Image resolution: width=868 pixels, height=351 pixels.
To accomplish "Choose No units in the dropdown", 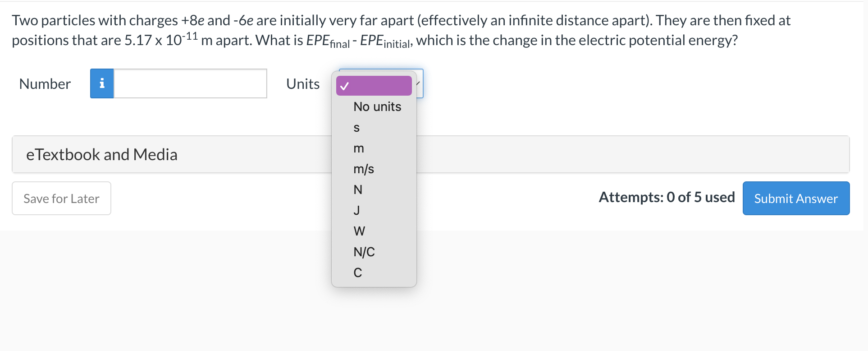I will [x=377, y=106].
